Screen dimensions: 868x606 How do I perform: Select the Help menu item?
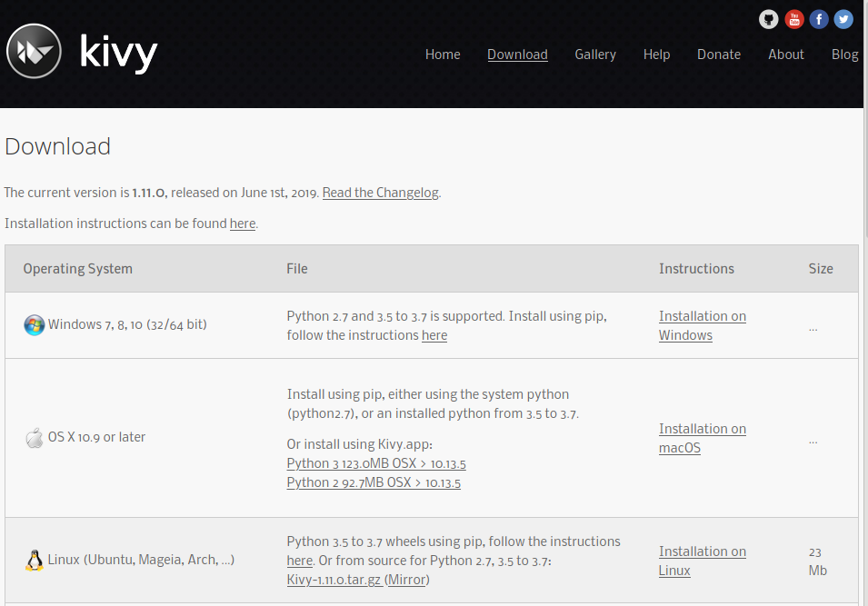[x=656, y=55]
